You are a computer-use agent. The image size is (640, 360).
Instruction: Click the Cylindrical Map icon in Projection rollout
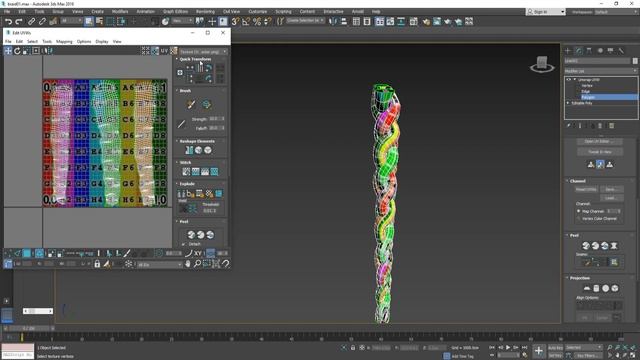pyautogui.click(x=596, y=288)
